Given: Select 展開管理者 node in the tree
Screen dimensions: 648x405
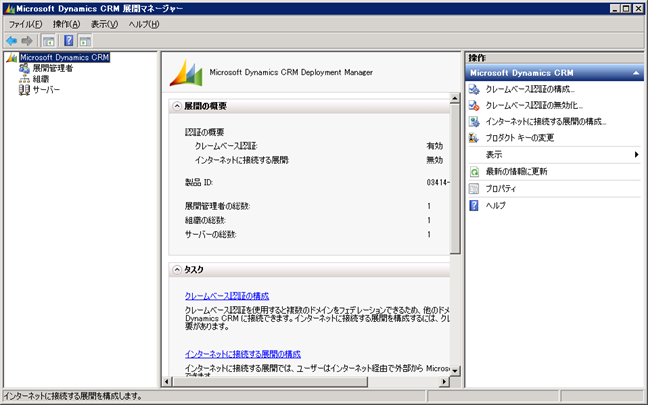Looking at the screenshot, I should pos(52,69).
